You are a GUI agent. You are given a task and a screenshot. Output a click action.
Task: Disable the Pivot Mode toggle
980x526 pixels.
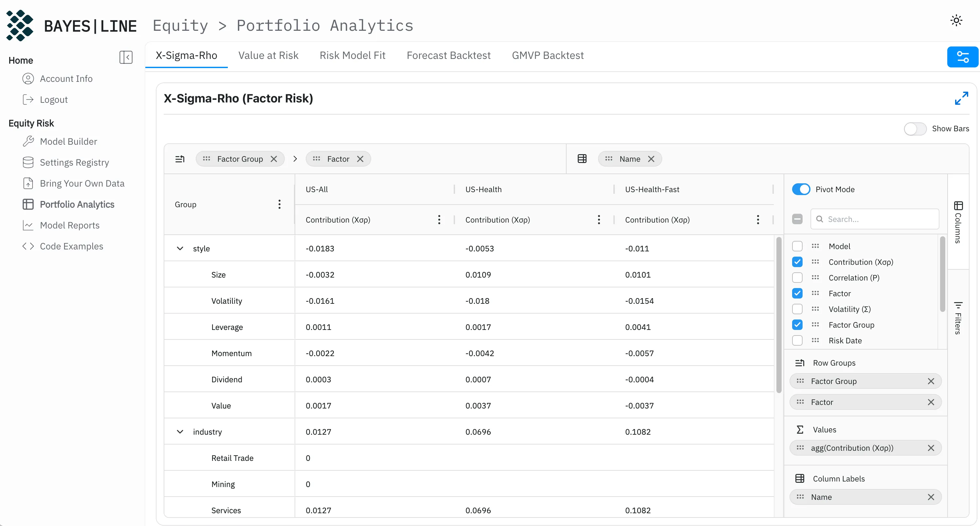coord(801,190)
